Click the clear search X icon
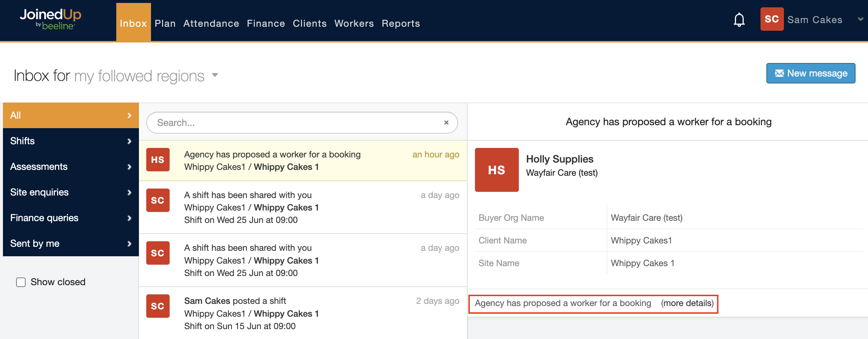This screenshot has height=339, width=868. [x=446, y=123]
